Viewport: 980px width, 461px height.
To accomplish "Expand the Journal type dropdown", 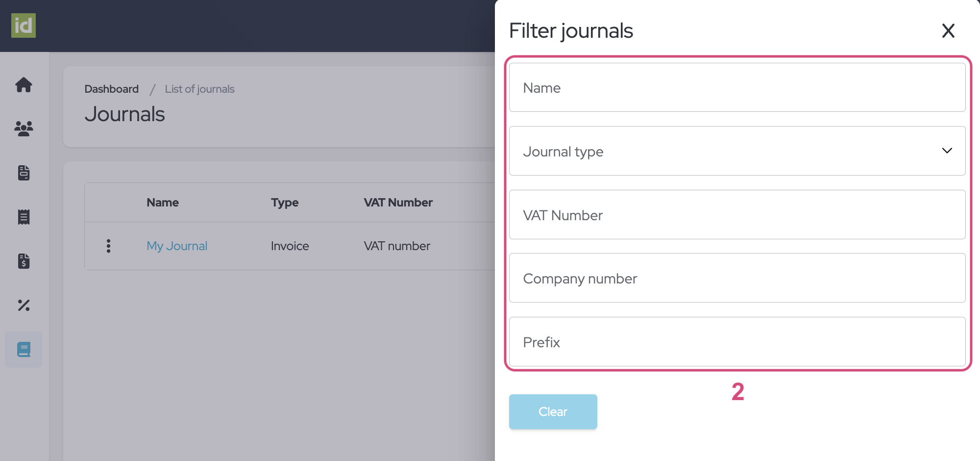I will [736, 151].
